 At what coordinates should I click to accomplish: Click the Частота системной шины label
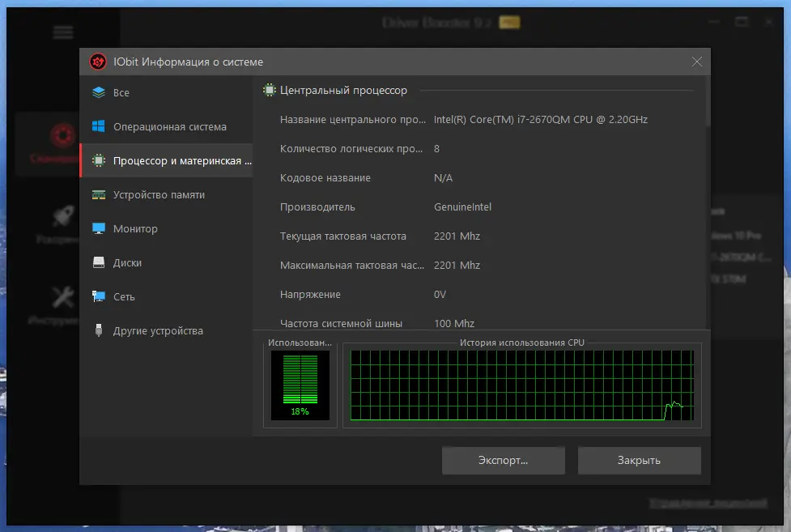341,324
